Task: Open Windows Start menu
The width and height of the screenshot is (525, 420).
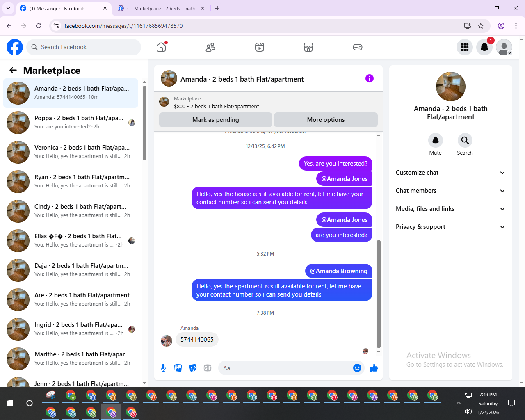Action: (10, 403)
